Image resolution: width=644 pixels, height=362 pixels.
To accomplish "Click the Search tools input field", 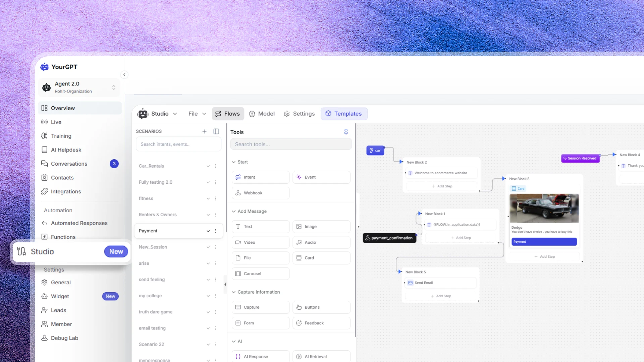I will tap(291, 144).
